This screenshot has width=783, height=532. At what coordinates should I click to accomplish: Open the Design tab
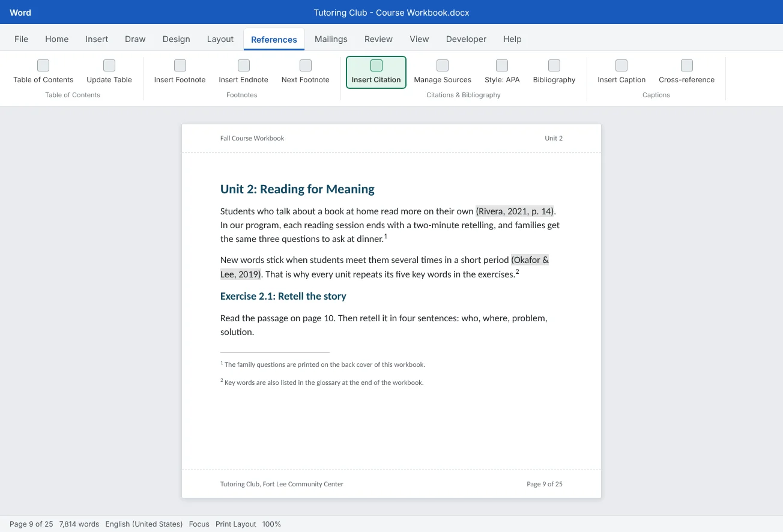click(x=176, y=39)
